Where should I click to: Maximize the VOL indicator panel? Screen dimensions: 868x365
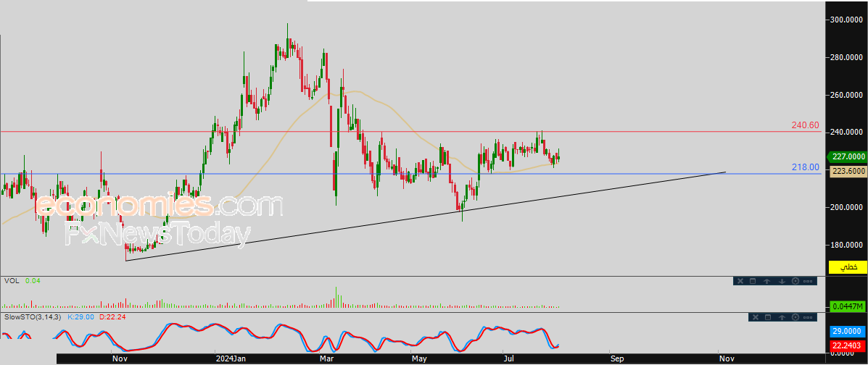(x=753, y=281)
